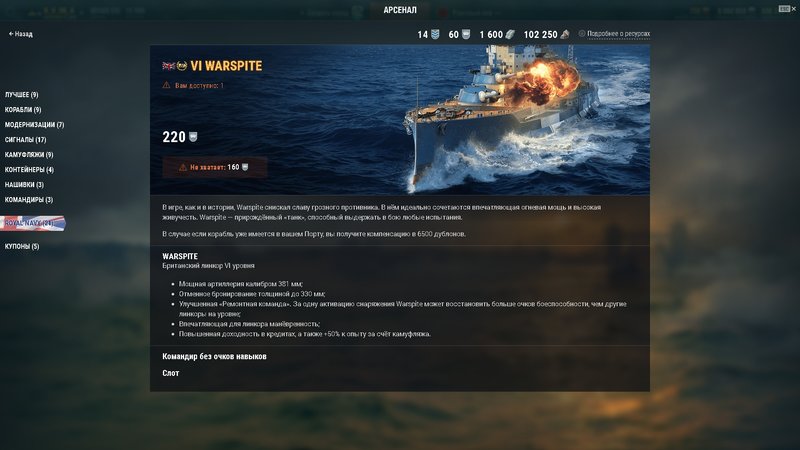Screen dimensions: 800x450
Task: Click the Не хватает: 160 purchase button
Action: [x=215, y=167]
